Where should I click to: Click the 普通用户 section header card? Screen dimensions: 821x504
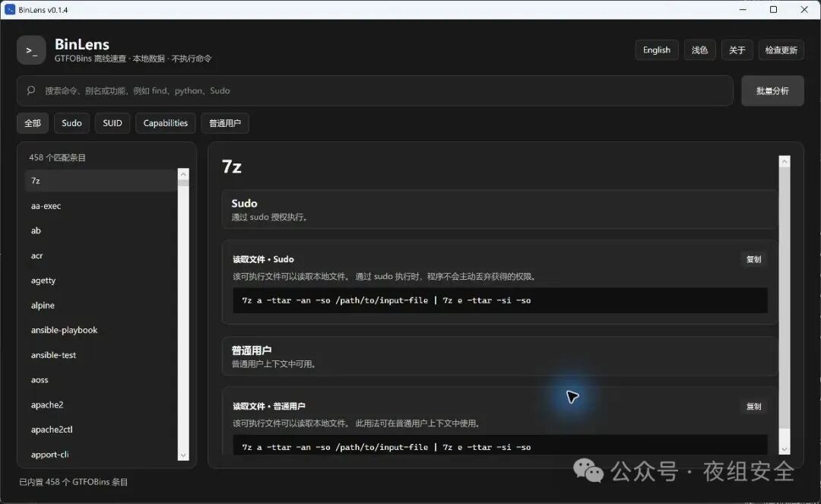(x=499, y=357)
